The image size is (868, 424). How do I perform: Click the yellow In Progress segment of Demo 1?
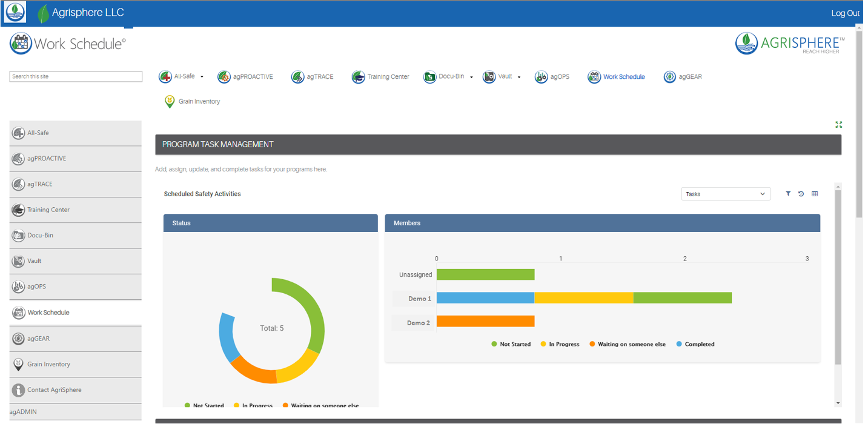(584, 298)
